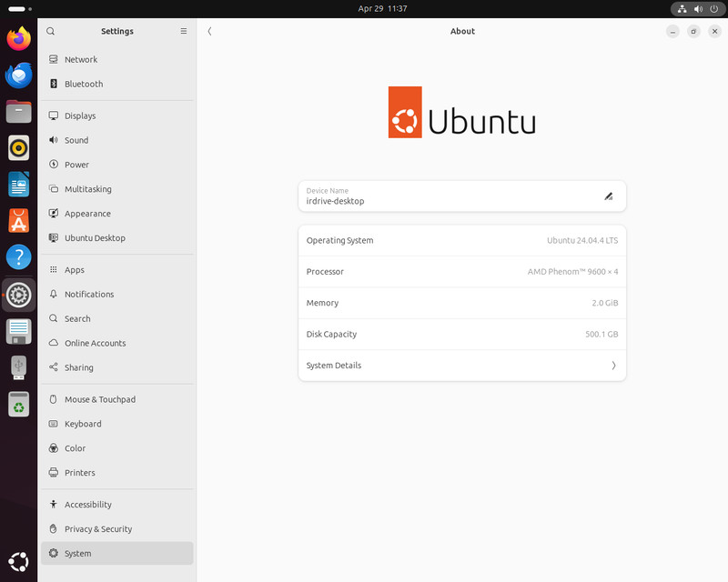Click the Network sidebar icon
Screen dimensions: 728x582
pyautogui.click(x=54, y=59)
